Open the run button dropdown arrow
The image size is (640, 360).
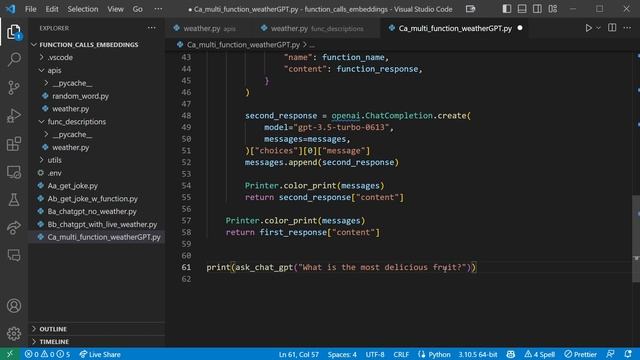tap(598, 28)
